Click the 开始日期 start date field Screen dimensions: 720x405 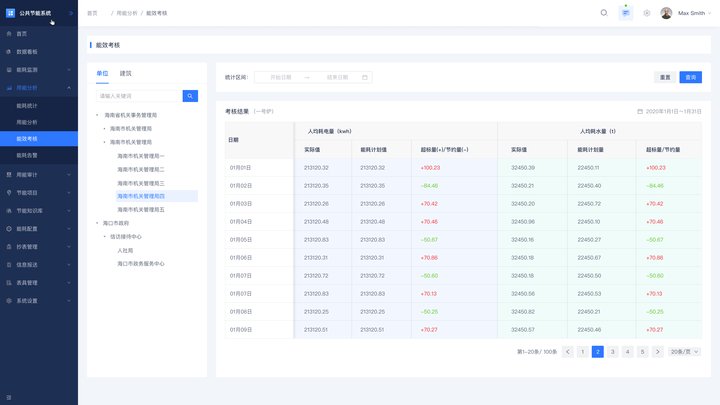(x=281, y=77)
